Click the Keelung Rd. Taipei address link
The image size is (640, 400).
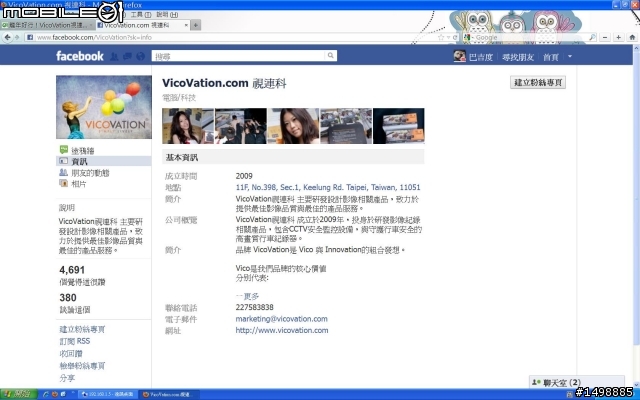coord(328,187)
